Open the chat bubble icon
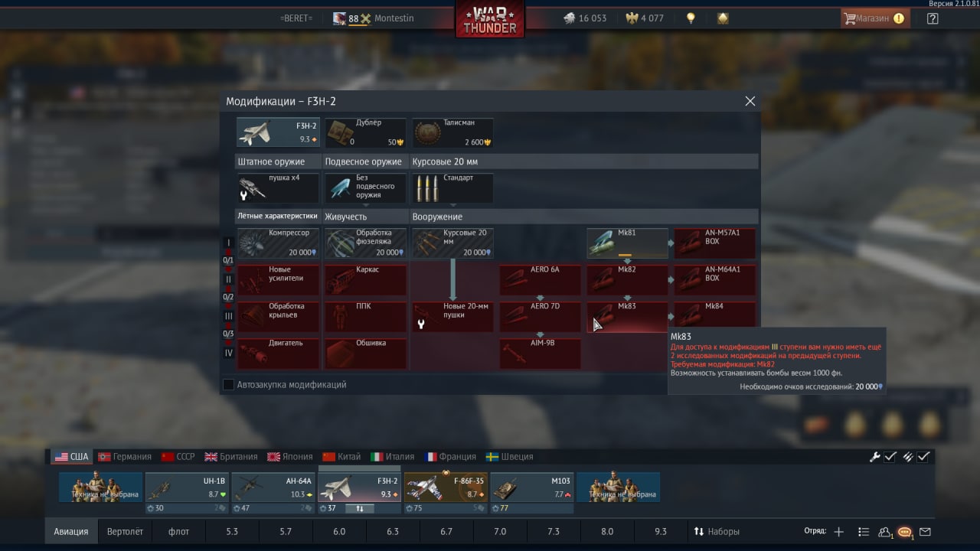This screenshot has width=980, height=551. pos(905,532)
